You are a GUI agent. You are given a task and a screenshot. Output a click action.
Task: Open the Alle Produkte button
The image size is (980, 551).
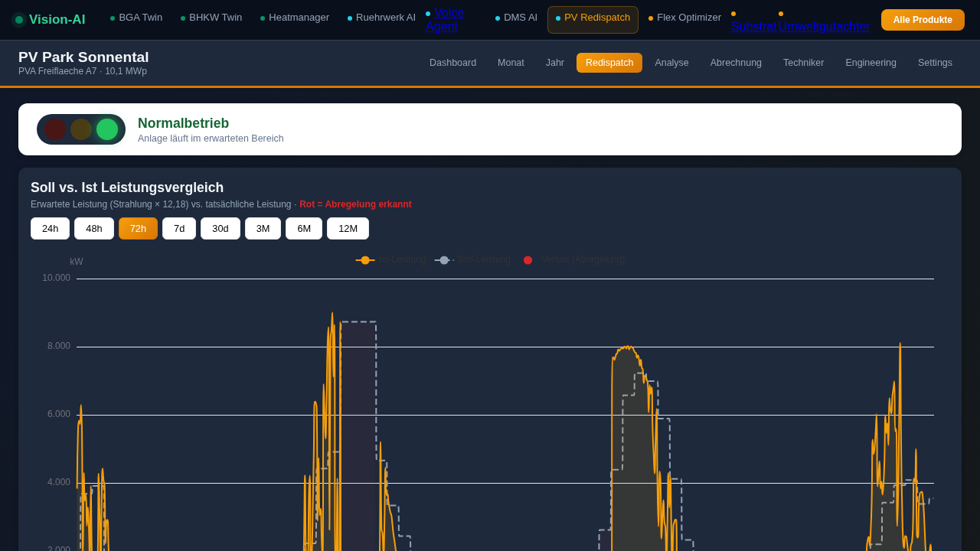[923, 20]
